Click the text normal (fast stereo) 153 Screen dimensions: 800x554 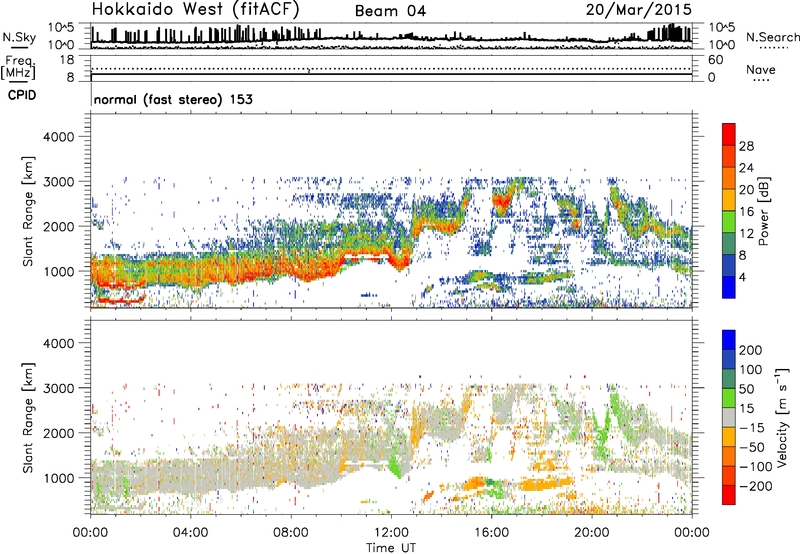pos(173,99)
